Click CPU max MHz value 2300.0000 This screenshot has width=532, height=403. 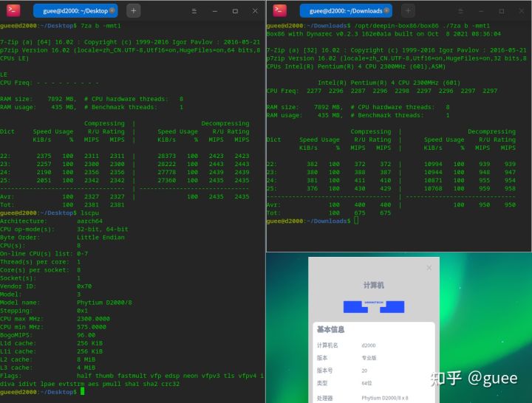(x=93, y=319)
